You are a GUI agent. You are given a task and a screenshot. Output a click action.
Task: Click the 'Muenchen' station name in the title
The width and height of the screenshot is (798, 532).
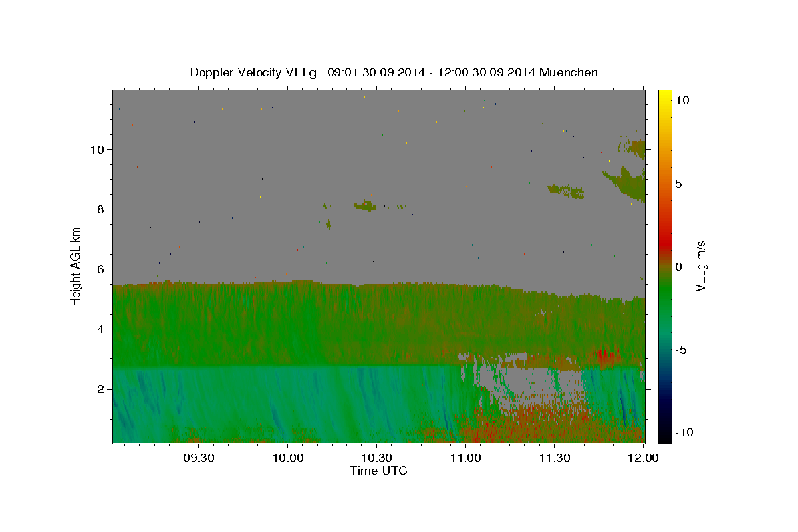(x=569, y=72)
